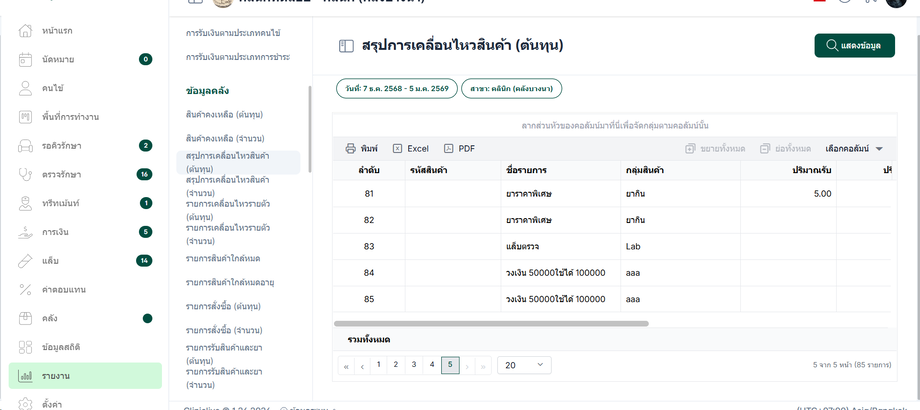Go to previous page arrow

(x=363, y=366)
